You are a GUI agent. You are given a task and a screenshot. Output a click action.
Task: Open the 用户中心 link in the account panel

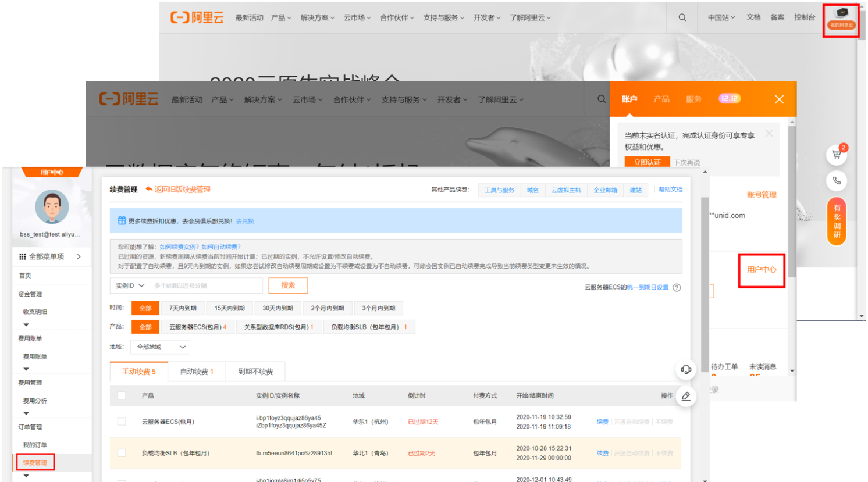tap(762, 270)
